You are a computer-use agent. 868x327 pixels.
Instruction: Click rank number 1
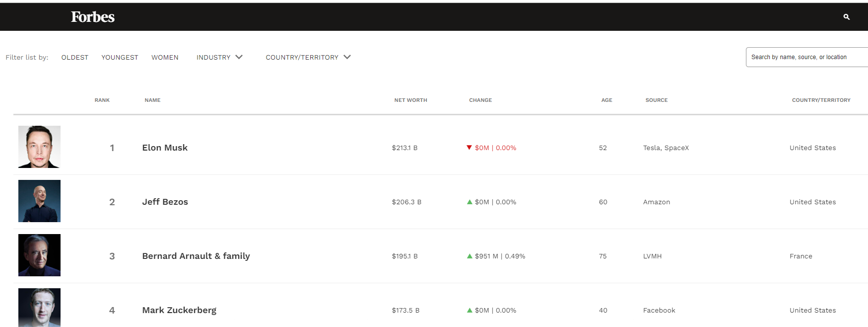pyautogui.click(x=112, y=148)
